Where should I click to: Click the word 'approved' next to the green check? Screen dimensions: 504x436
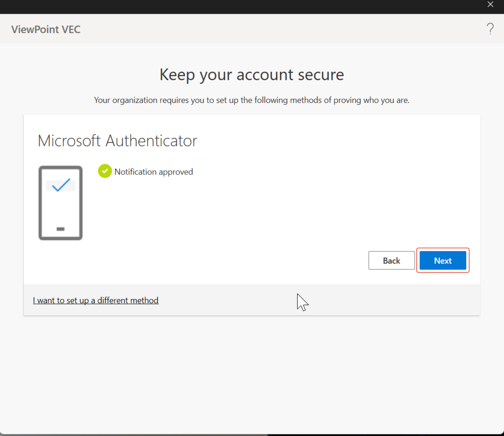[x=176, y=172]
